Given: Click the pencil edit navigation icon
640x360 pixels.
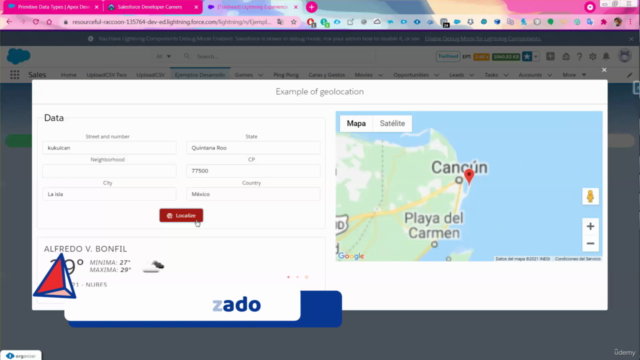Looking at the screenshot, I should click(x=630, y=75).
